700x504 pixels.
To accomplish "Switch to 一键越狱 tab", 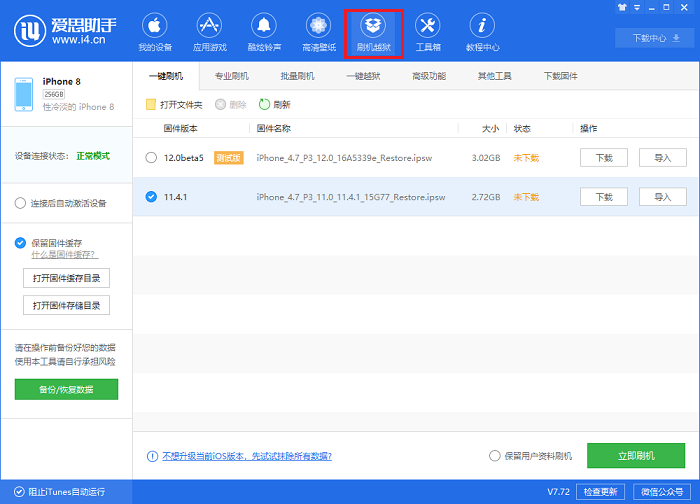I will click(x=363, y=76).
